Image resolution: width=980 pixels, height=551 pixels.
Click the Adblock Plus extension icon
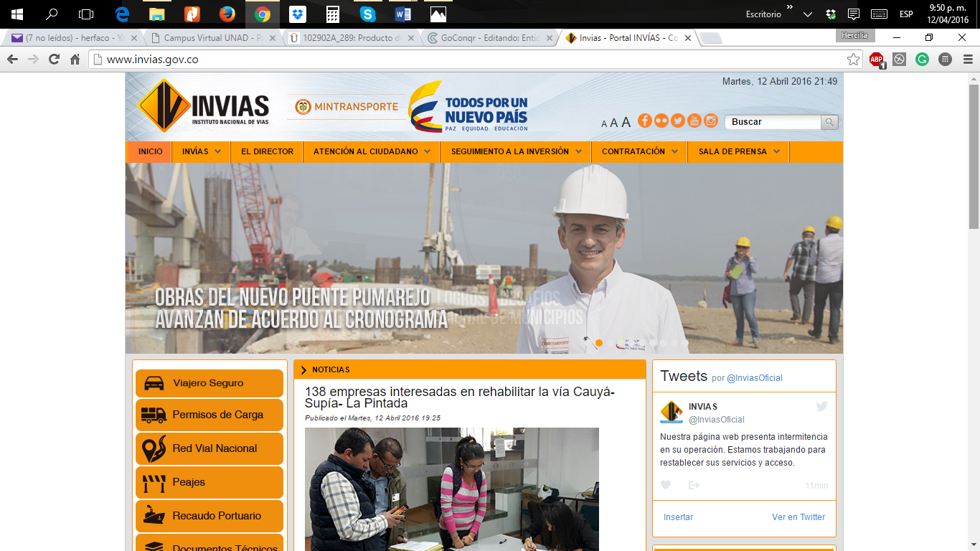click(x=876, y=60)
